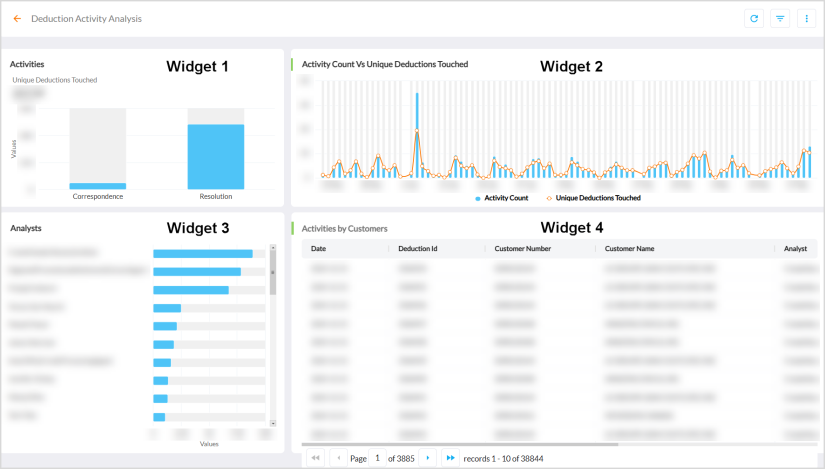Jump to the last page of records

(450, 457)
